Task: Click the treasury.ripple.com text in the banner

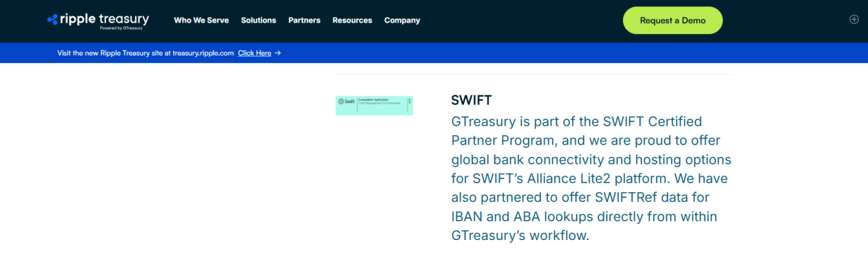Action: point(202,53)
